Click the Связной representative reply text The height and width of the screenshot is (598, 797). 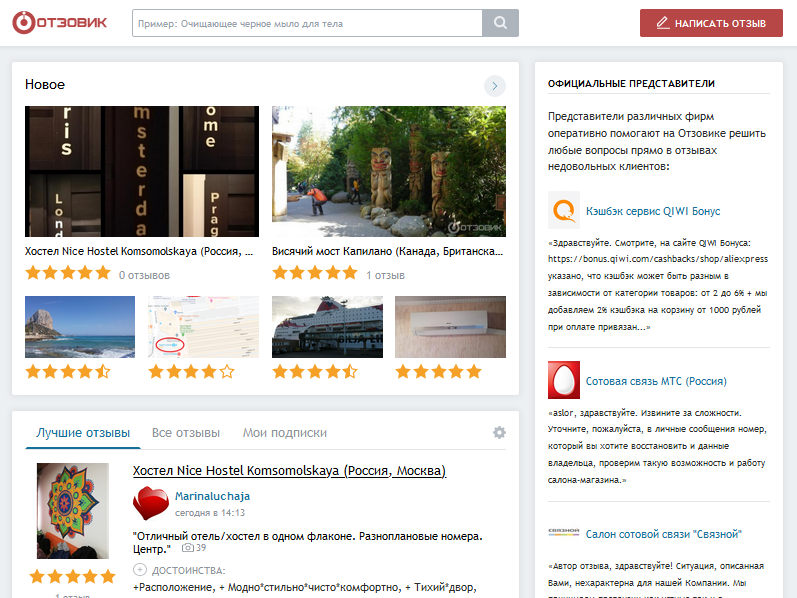click(x=656, y=579)
